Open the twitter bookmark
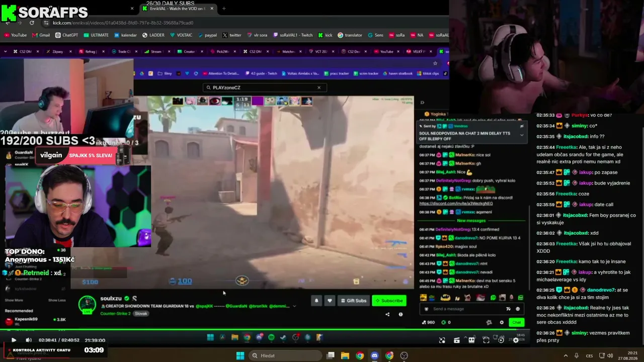 coord(231,35)
